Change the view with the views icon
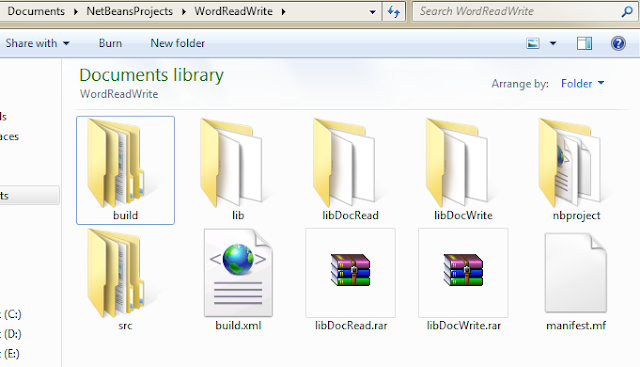This screenshot has width=640, height=367. pyautogui.click(x=533, y=43)
